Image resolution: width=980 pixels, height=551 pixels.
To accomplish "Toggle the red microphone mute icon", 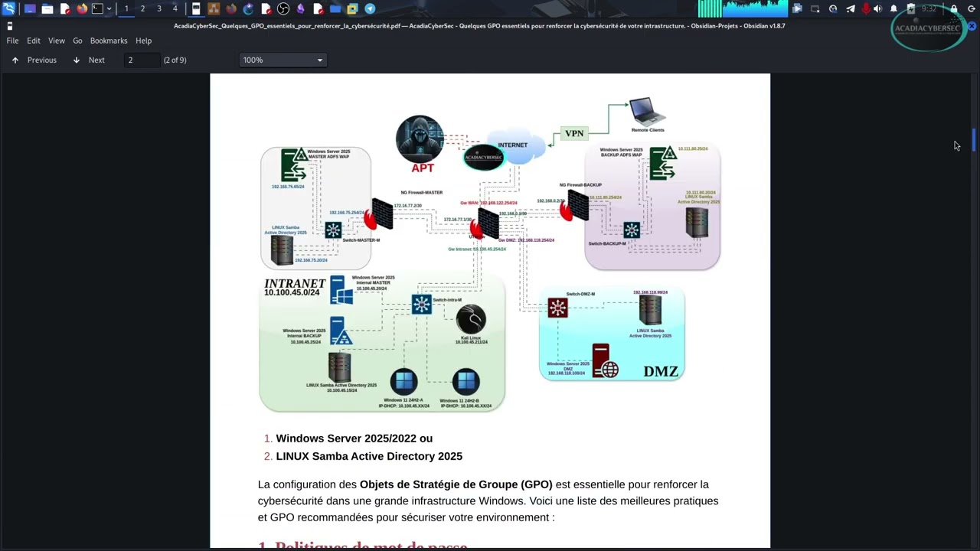I will [866, 8].
